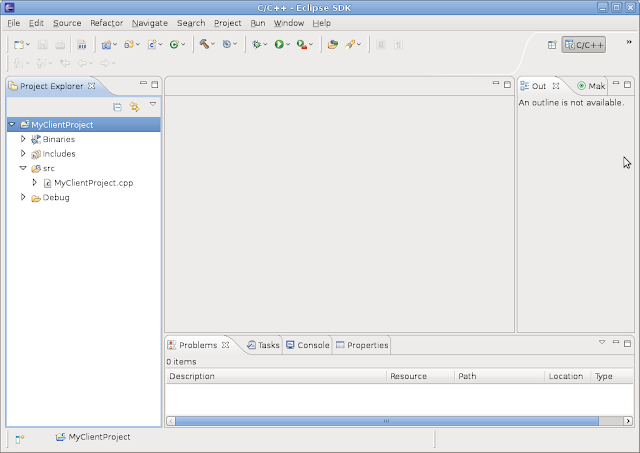Open the Window menu
640x453 pixels.
(289, 23)
